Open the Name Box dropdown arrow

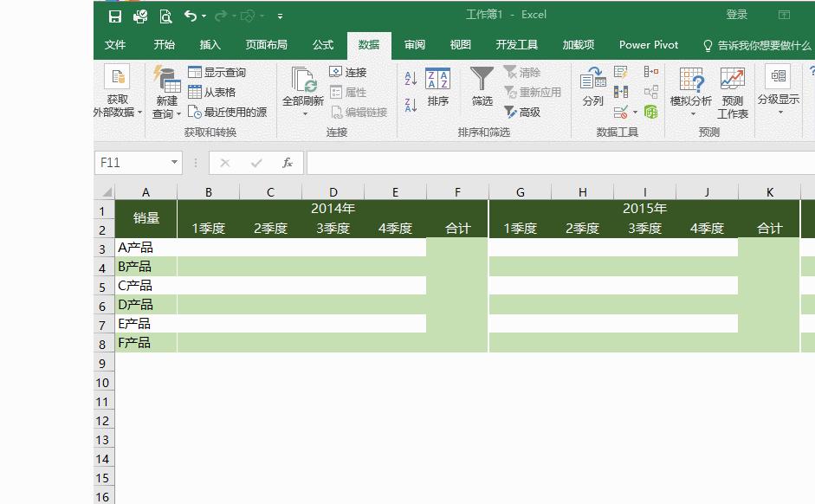click(x=173, y=162)
